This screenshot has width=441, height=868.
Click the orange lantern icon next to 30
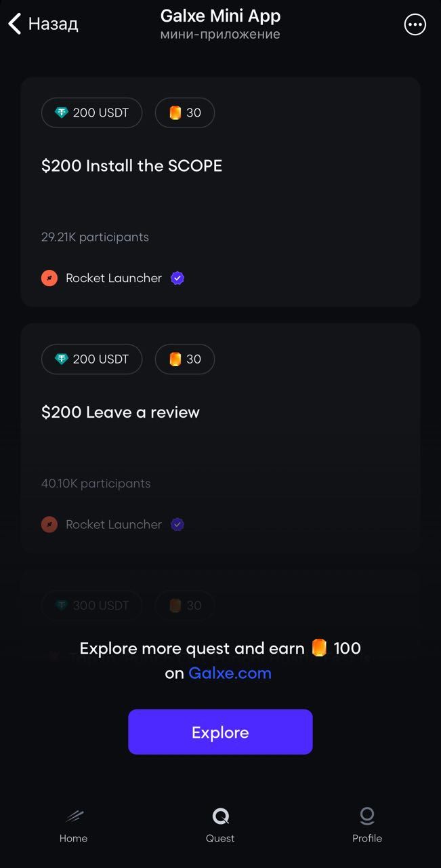click(x=175, y=113)
